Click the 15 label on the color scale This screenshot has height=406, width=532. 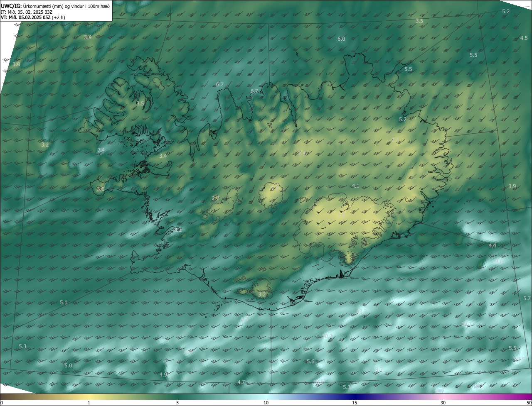[x=355, y=403]
